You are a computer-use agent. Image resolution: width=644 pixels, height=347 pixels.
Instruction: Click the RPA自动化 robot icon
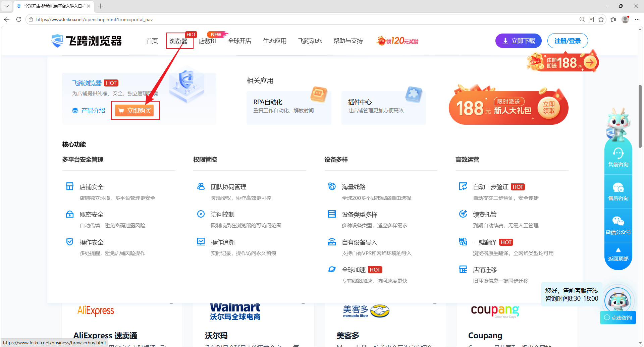pos(319,94)
